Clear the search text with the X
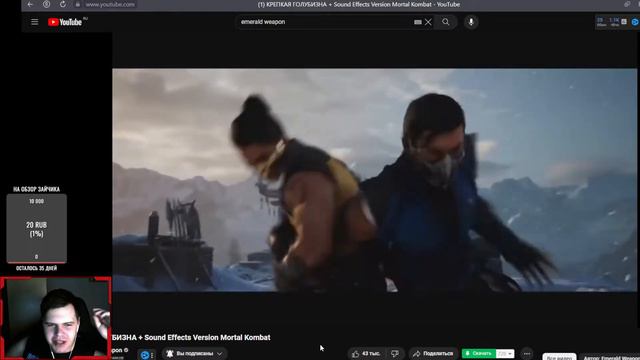This screenshot has width=640, height=360. click(428, 22)
